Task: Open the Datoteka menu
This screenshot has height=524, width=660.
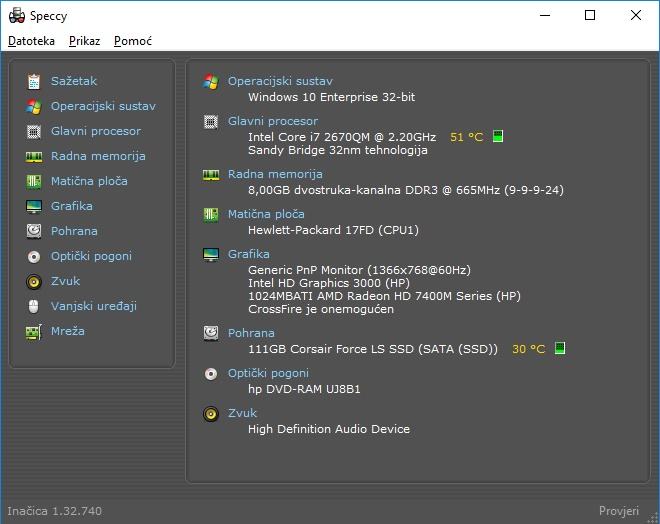Action: point(32,41)
